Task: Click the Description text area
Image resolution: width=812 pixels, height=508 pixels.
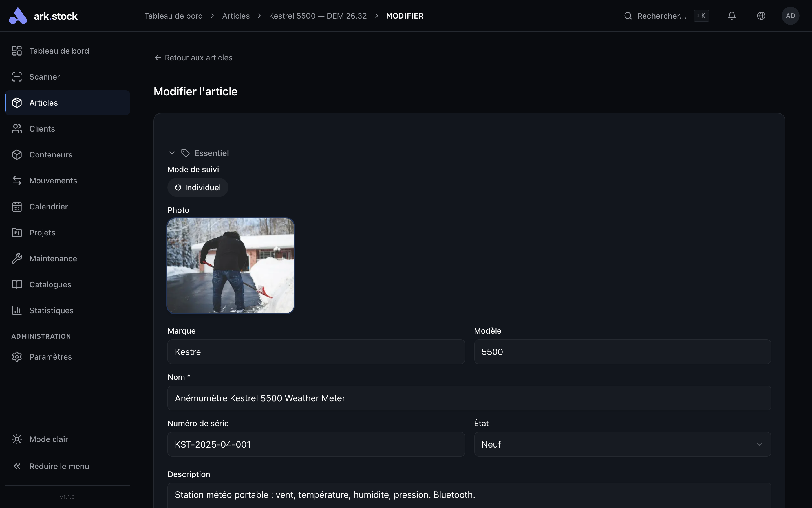Action: click(x=469, y=495)
